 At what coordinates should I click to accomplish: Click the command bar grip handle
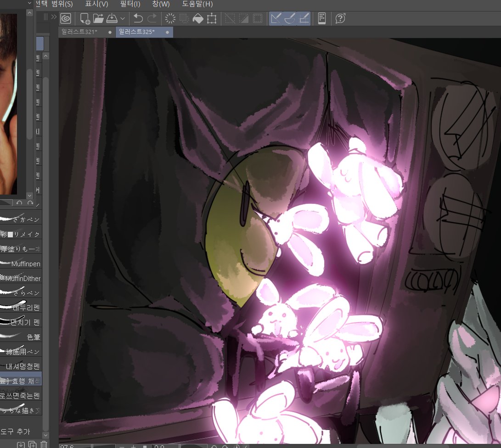(45, 17)
